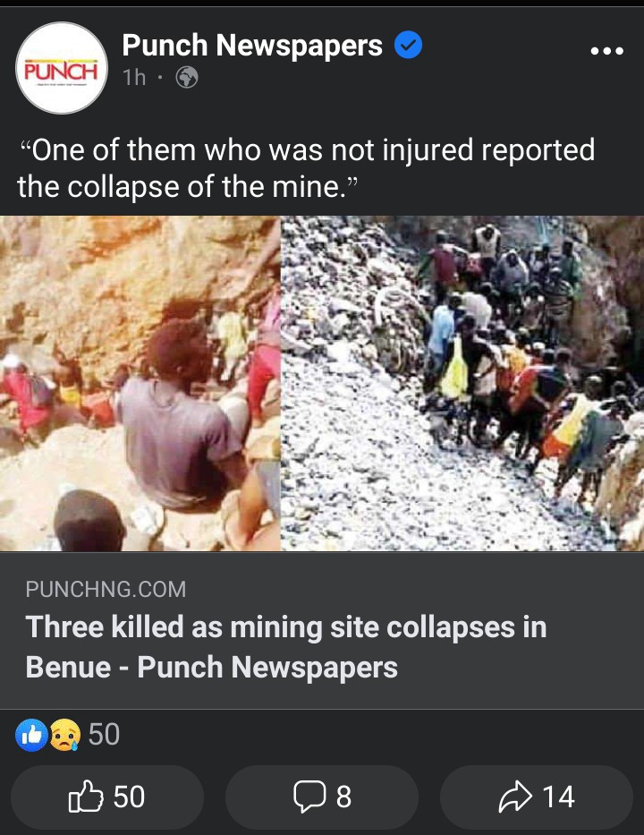Tap the 1h post timestamp
Image resolution: width=644 pixels, height=835 pixels.
coord(134,78)
